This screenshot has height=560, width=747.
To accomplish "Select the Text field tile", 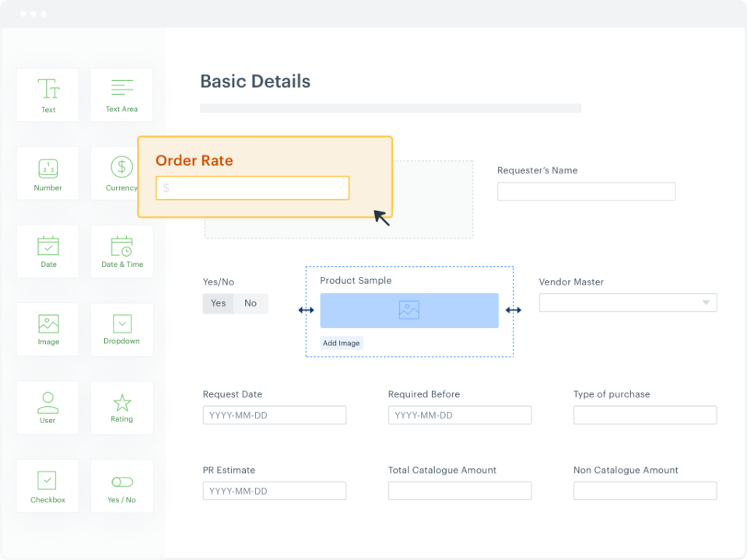I will pyautogui.click(x=48, y=95).
